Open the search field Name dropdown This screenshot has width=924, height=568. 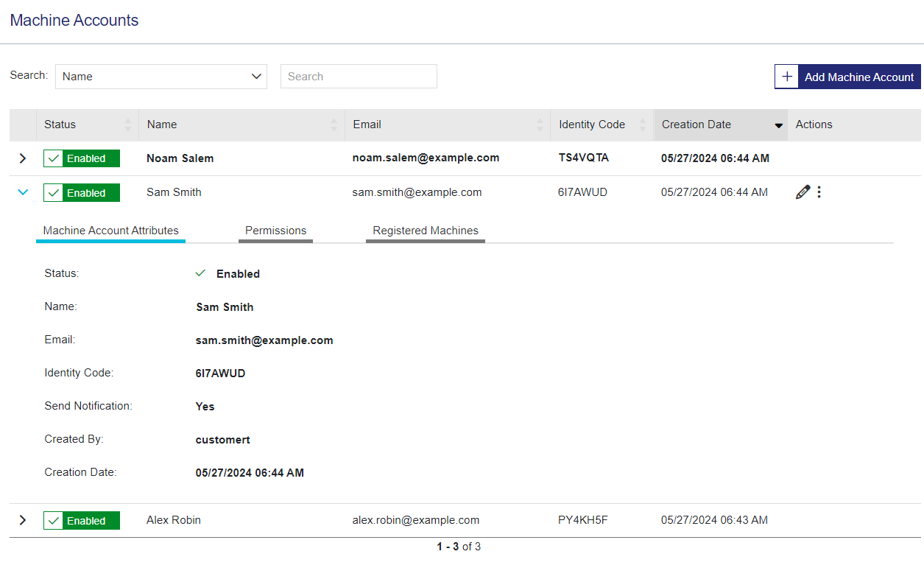click(x=161, y=77)
